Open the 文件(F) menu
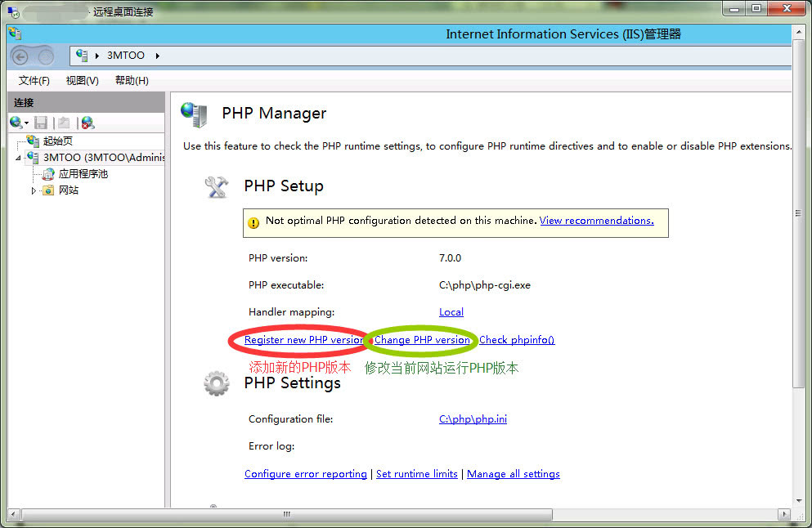Viewport: 812px width, 528px height. (32, 80)
